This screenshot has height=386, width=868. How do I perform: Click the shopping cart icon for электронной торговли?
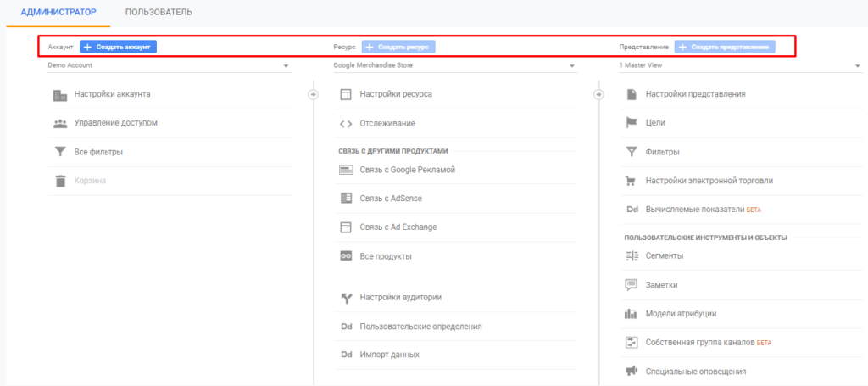[x=632, y=181]
